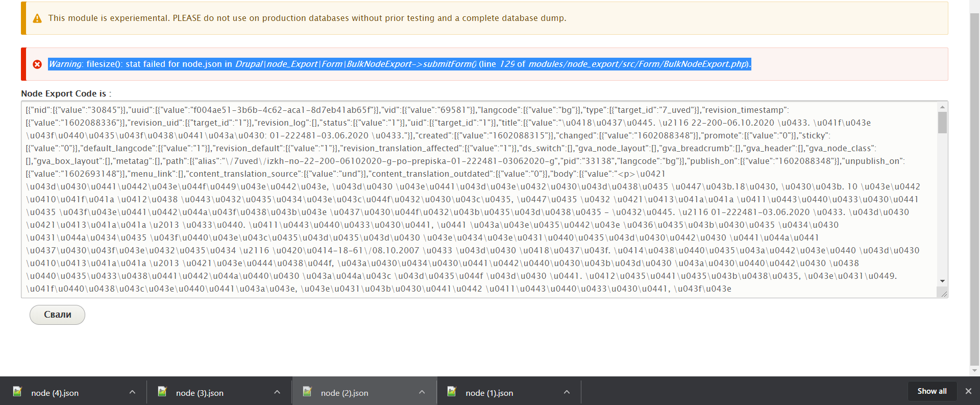Click the scrollbar thumb in the code textarea
980x405 pixels.
pyautogui.click(x=942, y=123)
